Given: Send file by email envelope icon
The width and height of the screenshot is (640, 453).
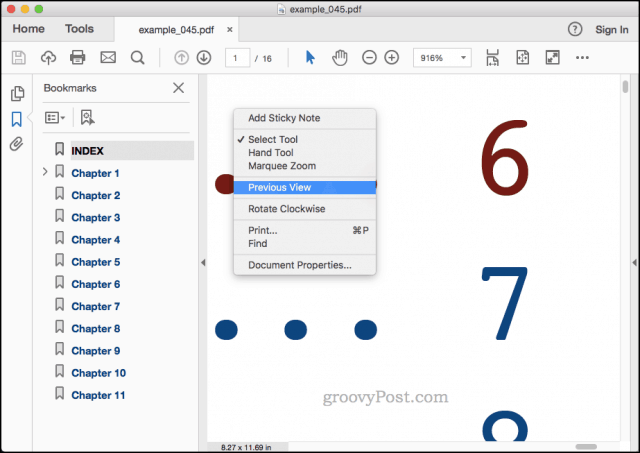Looking at the screenshot, I should click(x=108, y=58).
